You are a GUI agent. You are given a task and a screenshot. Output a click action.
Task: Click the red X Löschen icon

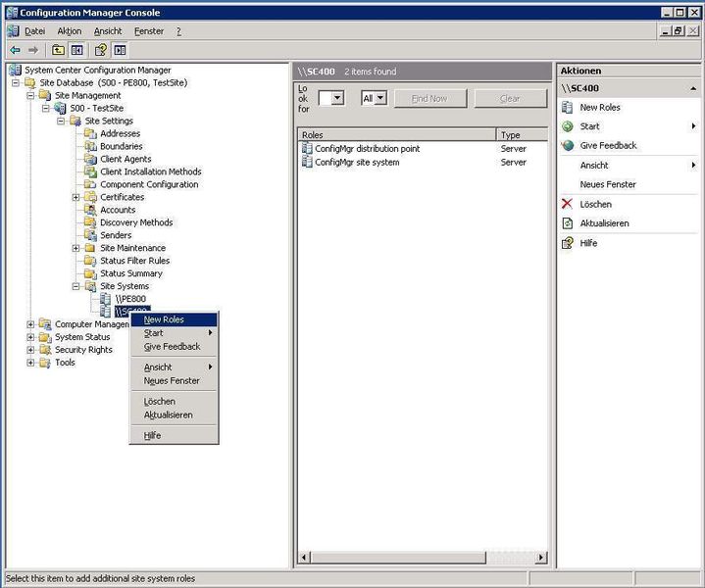click(x=568, y=204)
